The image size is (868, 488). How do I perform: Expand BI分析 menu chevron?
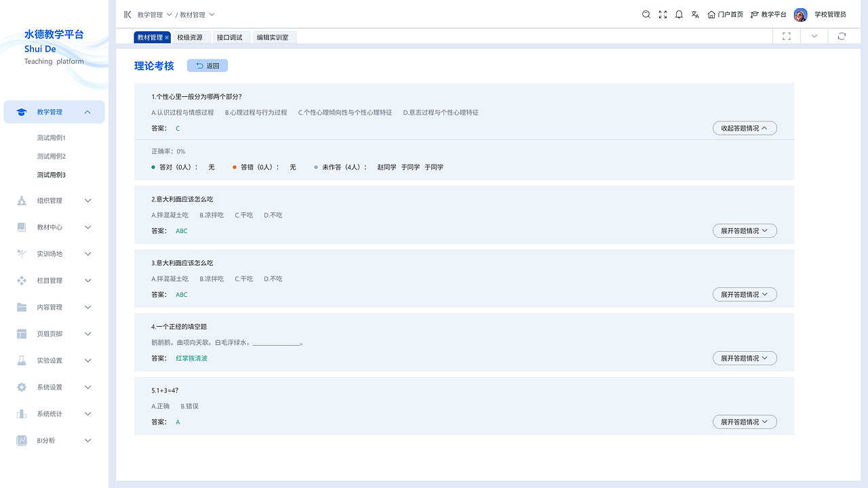pyautogui.click(x=87, y=441)
